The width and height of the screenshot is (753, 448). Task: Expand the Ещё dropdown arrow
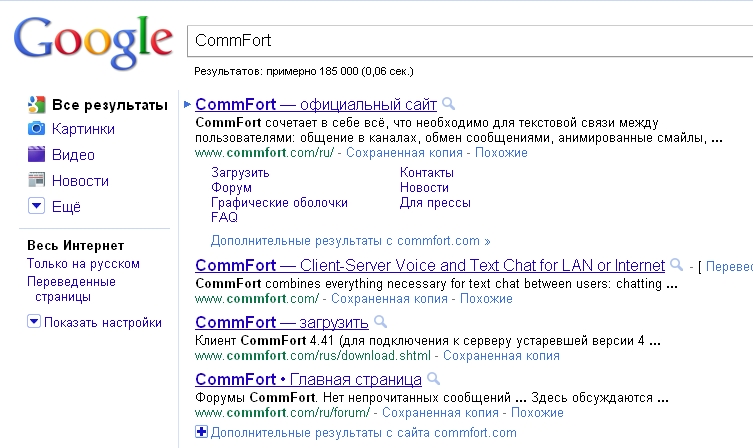tap(36, 206)
